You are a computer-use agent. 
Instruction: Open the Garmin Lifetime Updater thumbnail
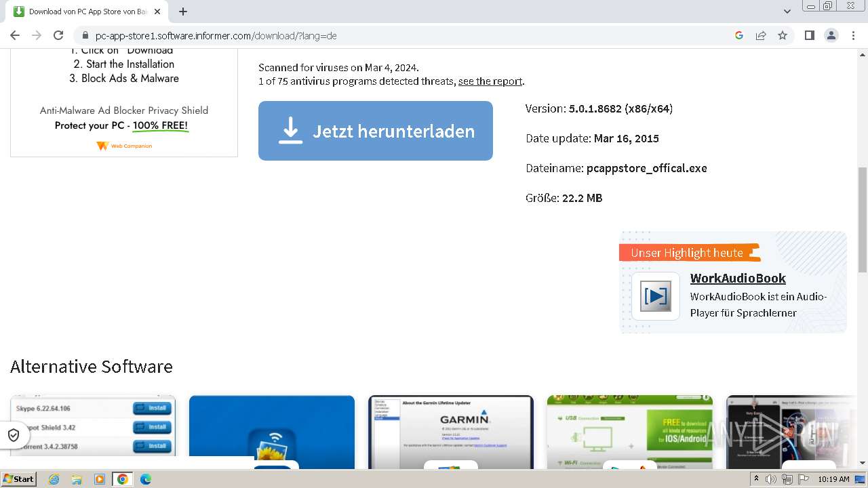pyautogui.click(x=451, y=432)
